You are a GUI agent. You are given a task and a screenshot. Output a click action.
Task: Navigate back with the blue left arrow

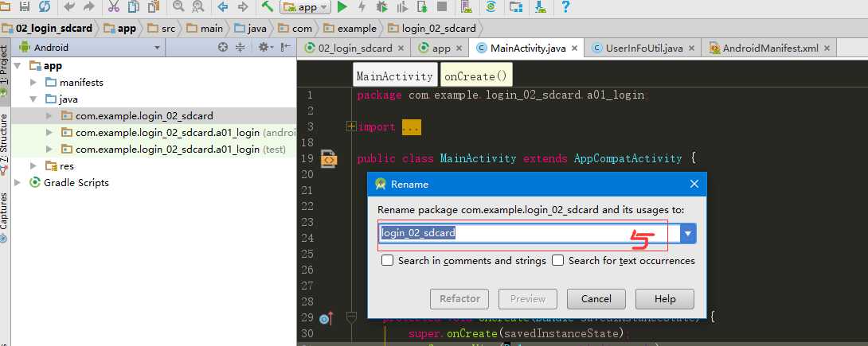(x=223, y=6)
